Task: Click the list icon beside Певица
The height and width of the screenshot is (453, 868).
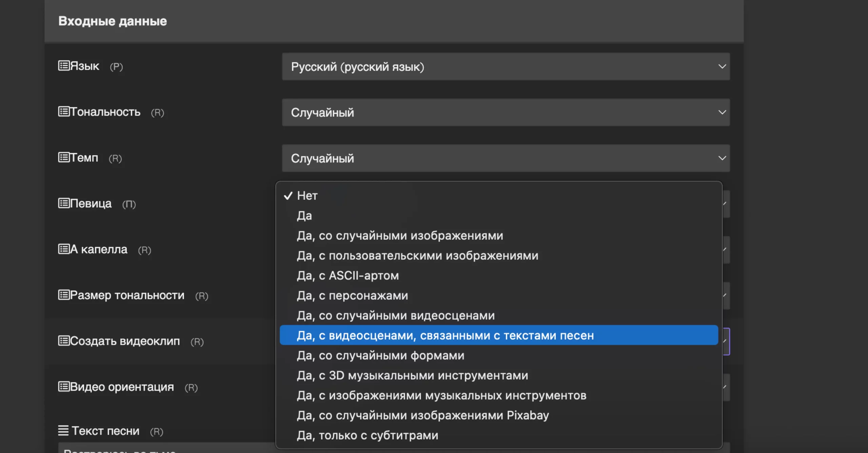Action: (x=64, y=203)
